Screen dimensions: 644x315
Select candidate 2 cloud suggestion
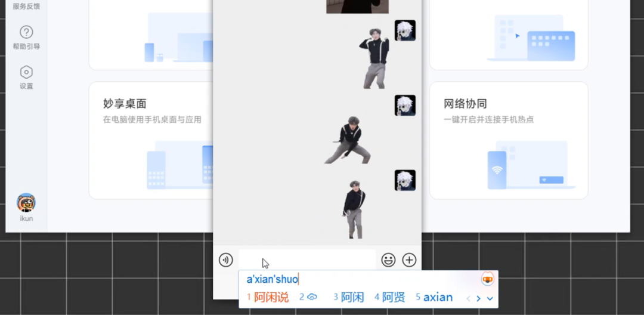tap(308, 297)
